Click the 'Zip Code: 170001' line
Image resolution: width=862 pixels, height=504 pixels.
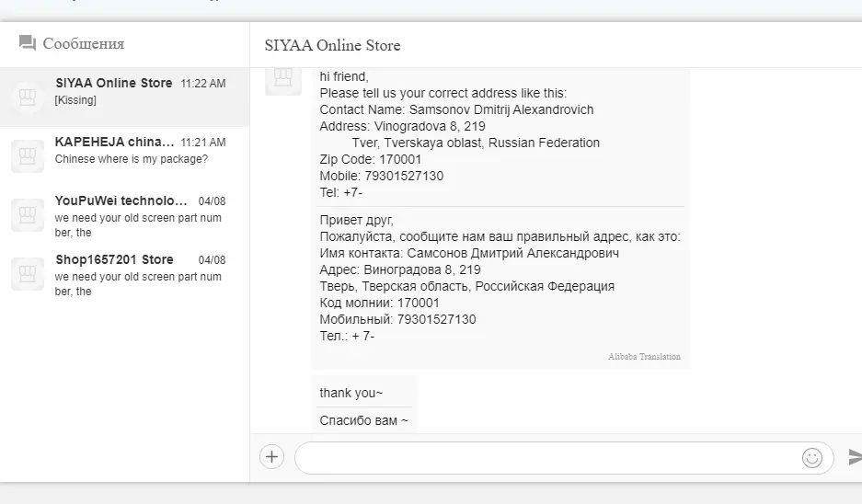pos(370,159)
